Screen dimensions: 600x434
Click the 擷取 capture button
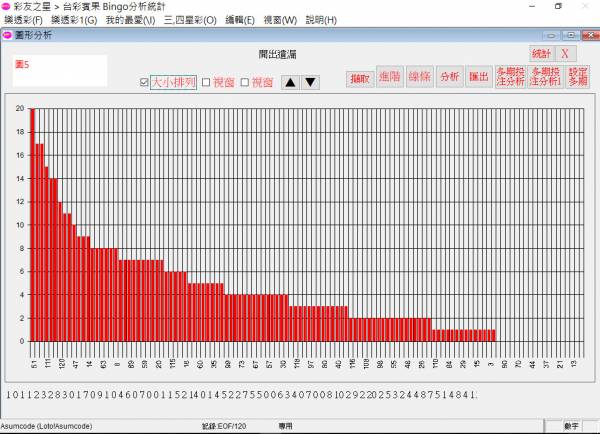(359, 78)
